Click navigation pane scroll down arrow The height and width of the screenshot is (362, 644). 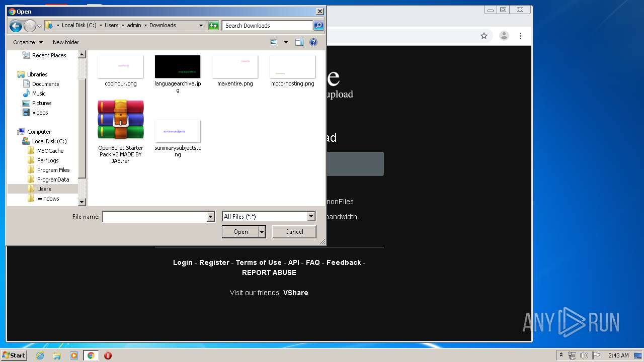coord(83,202)
